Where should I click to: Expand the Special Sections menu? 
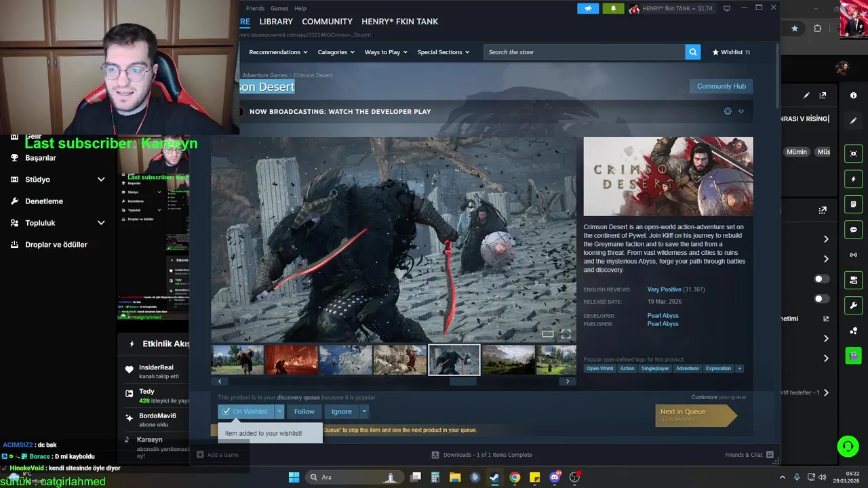443,52
